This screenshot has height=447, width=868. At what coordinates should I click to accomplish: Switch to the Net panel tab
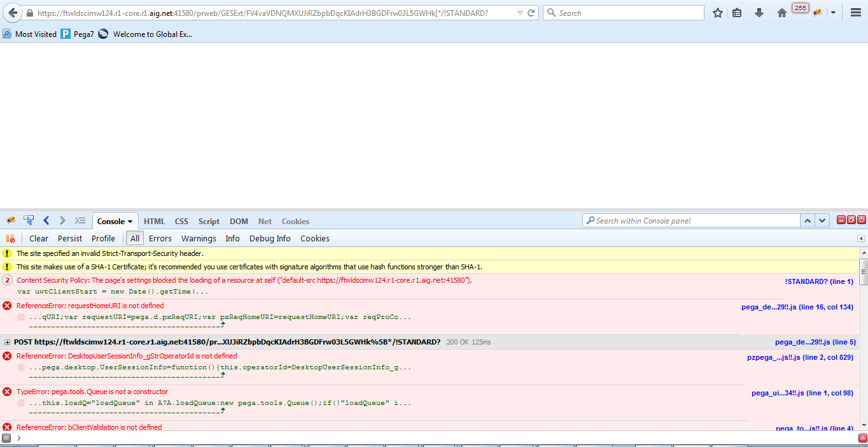(x=265, y=221)
